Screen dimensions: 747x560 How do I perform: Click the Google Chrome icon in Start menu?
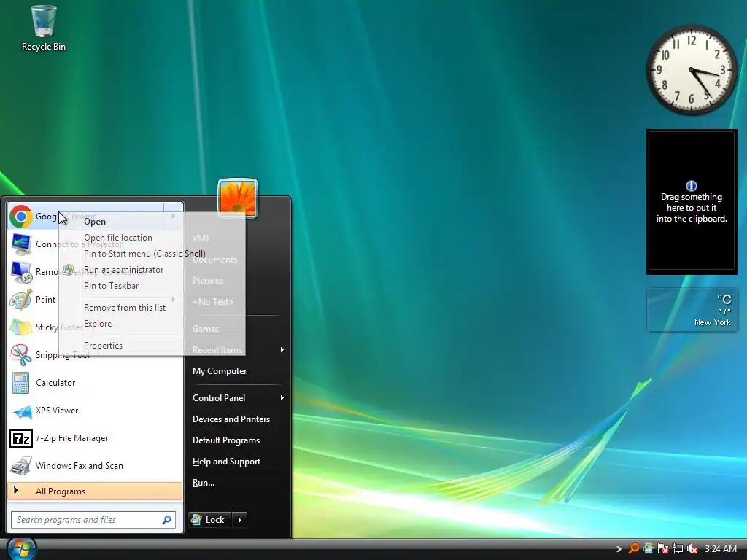click(x=20, y=217)
